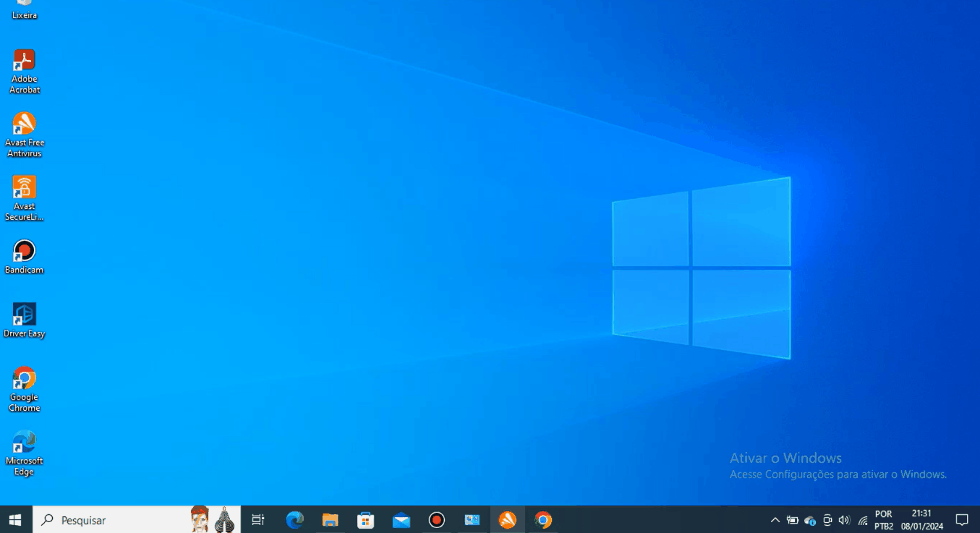Select the Lixeira recycle bin icon
Image resolution: width=980 pixels, height=533 pixels.
(x=24, y=9)
